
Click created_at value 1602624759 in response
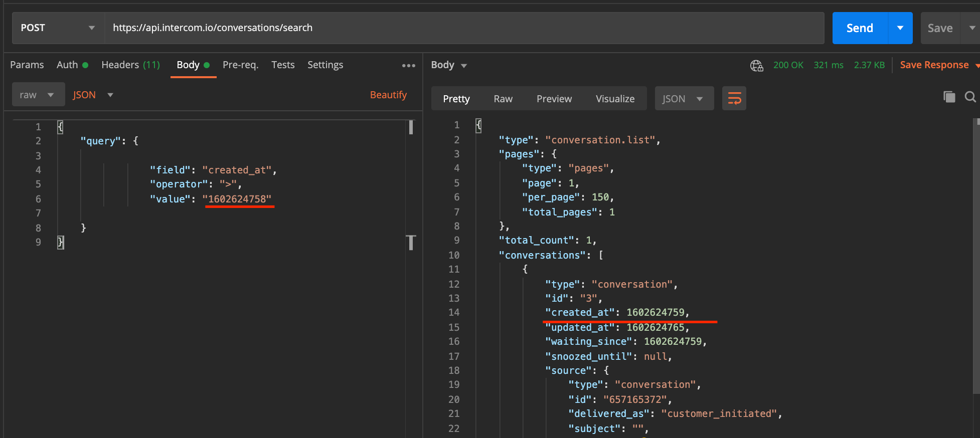[655, 312]
